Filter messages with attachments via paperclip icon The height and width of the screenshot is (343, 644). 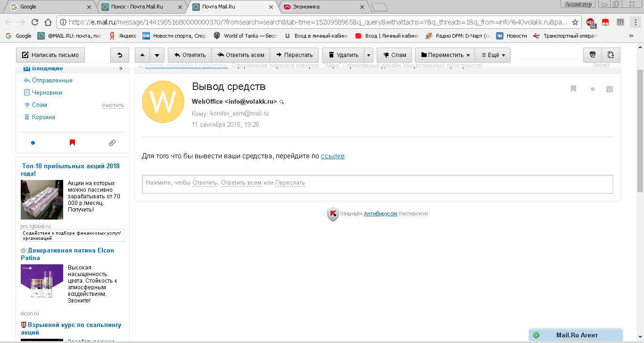[x=112, y=143]
